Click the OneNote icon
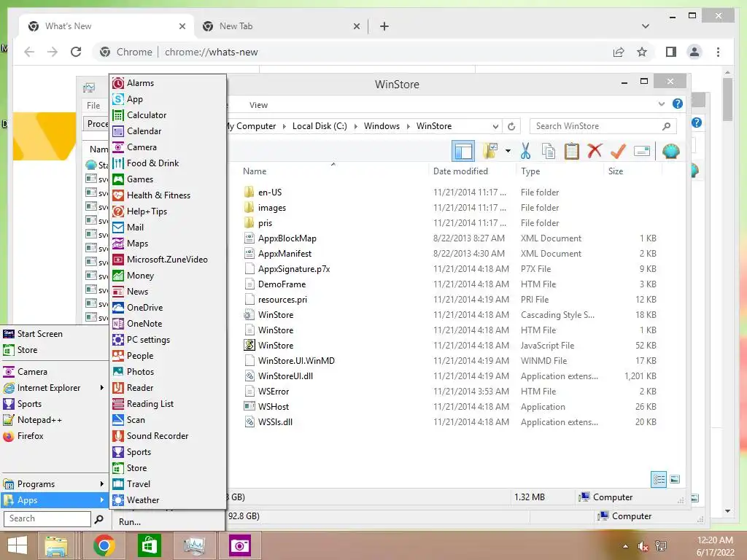The width and height of the screenshot is (747, 560). tap(118, 324)
